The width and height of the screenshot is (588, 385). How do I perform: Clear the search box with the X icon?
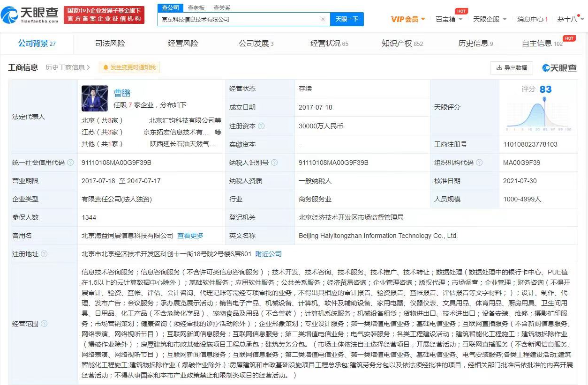click(x=323, y=19)
